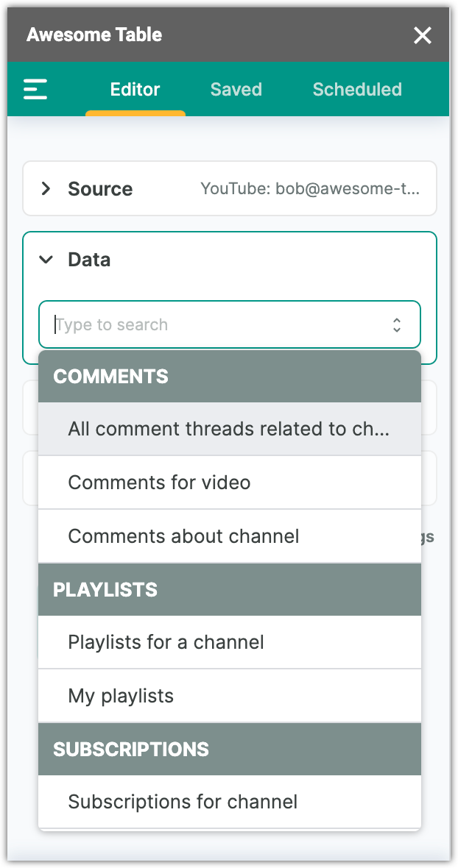Click the PLAYLISTS group header
The image size is (458, 868).
point(105,590)
